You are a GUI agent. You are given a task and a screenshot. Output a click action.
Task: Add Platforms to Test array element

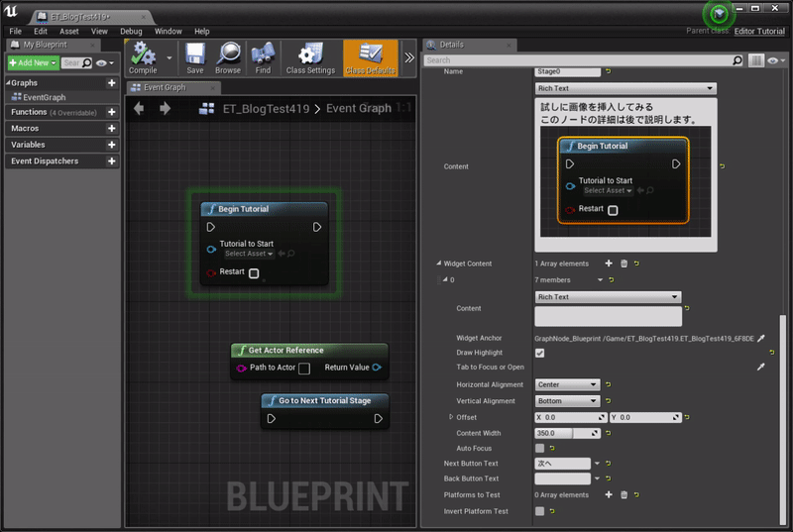[x=609, y=494]
